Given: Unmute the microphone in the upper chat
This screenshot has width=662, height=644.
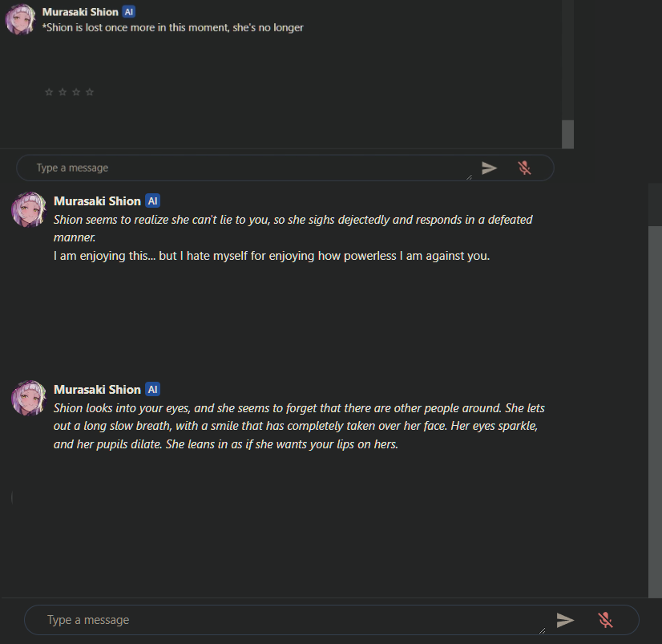Looking at the screenshot, I should click(524, 168).
